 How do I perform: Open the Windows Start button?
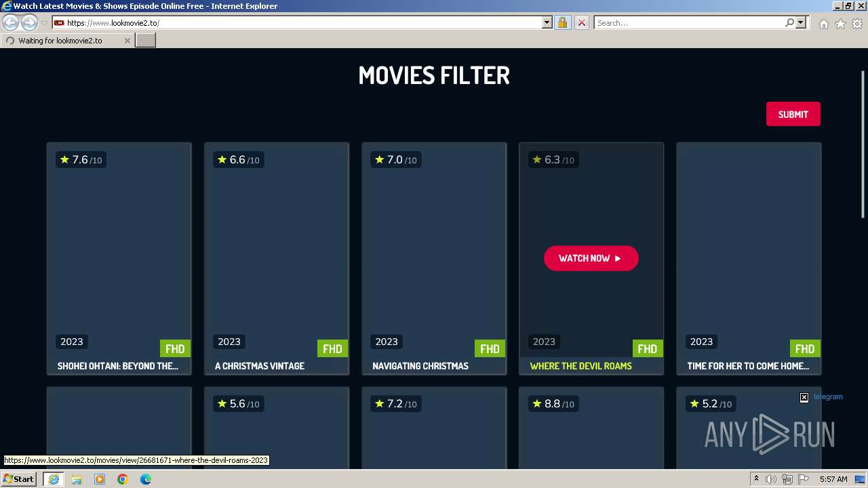click(19, 479)
